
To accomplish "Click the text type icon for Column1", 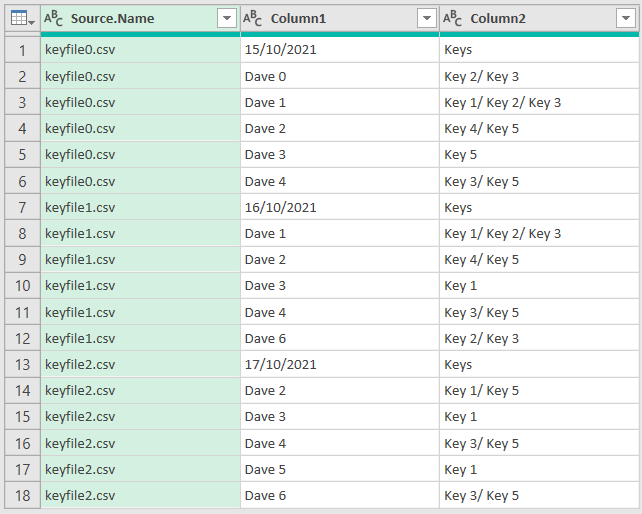I will (252, 18).
